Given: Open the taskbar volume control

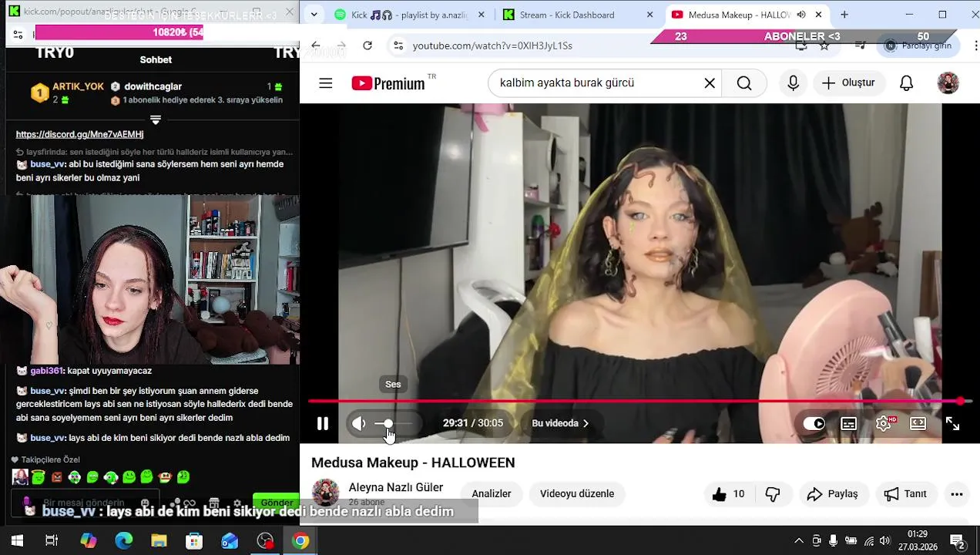Looking at the screenshot, I should (x=884, y=541).
